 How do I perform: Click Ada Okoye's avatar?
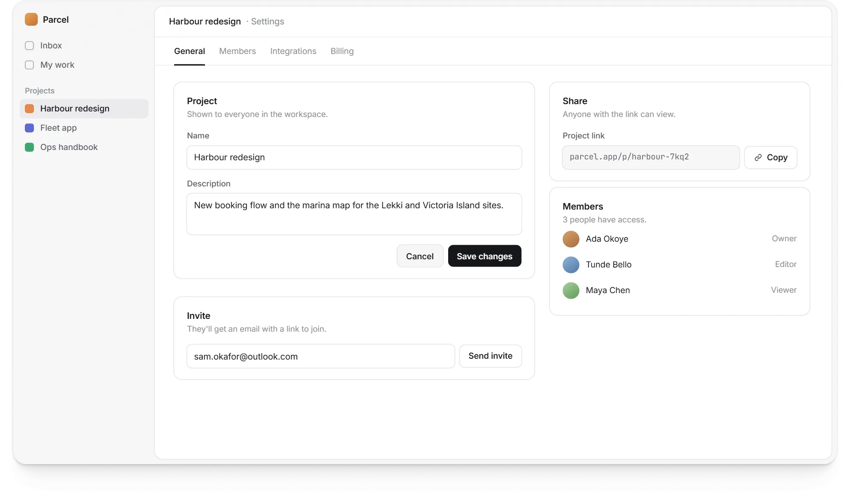571,239
